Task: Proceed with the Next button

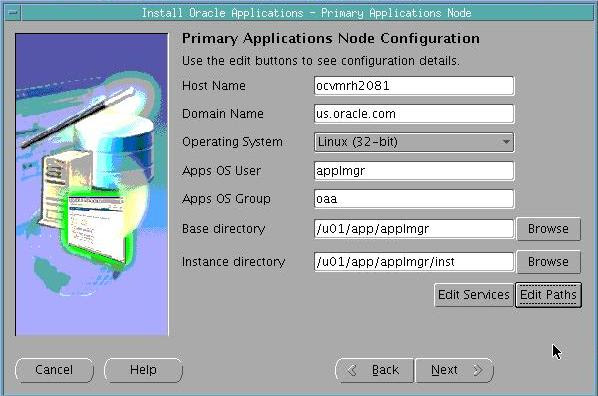Action: tap(454, 370)
